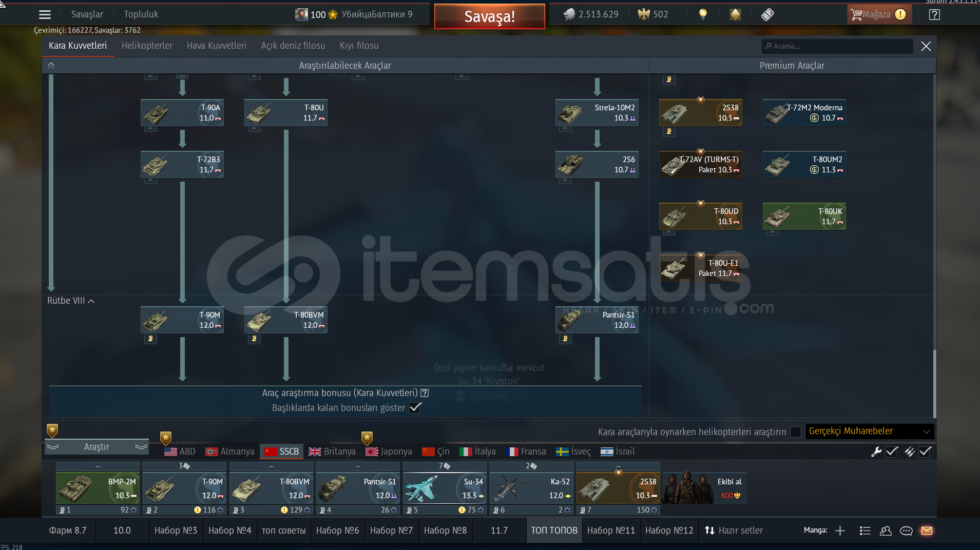Viewport: 980px width, 550px height.
Task: Click the Mağaza warning exclamation badge
Action: [900, 14]
